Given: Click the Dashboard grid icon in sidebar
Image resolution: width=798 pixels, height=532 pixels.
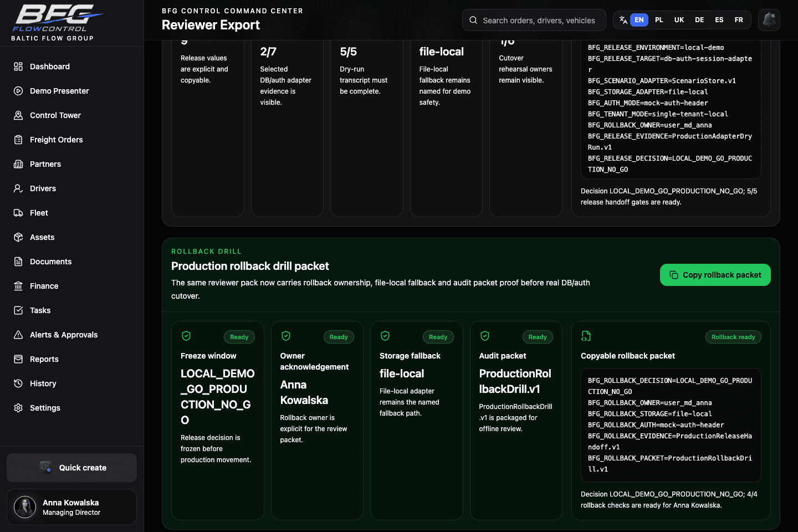Looking at the screenshot, I should 18,66.
